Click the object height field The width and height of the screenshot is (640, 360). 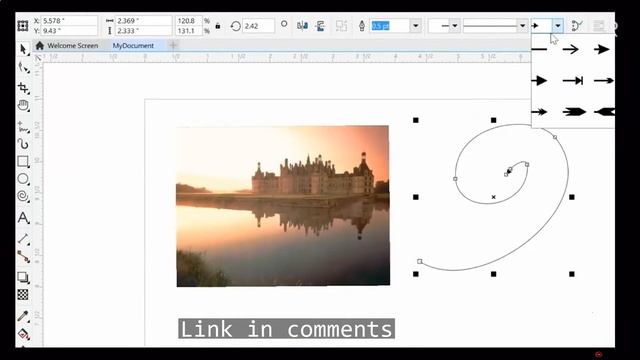coord(144,31)
